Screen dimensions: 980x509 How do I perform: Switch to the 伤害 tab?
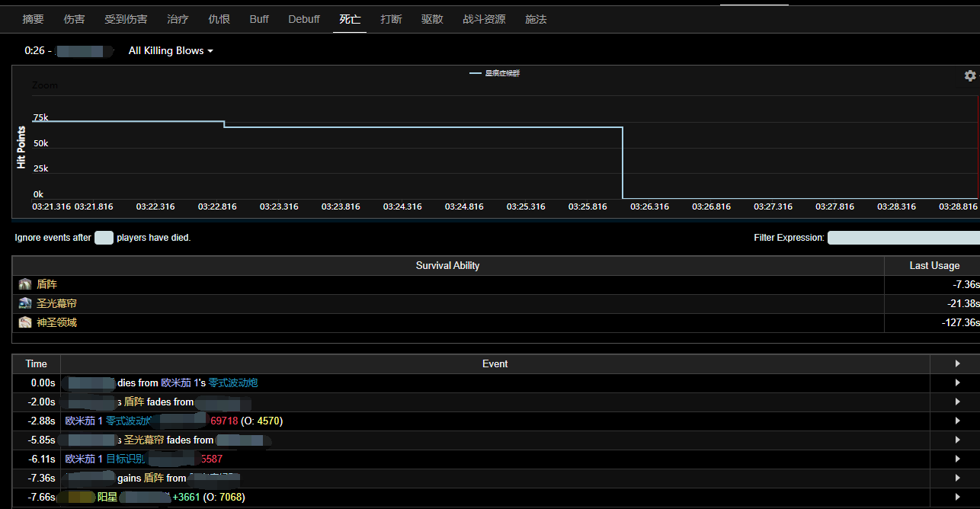coord(74,19)
